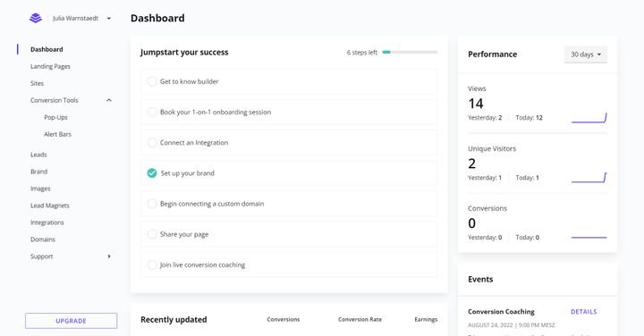The height and width of the screenshot is (336, 644).
Task: Tick the Connect an Integration circle
Action: [152, 142]
